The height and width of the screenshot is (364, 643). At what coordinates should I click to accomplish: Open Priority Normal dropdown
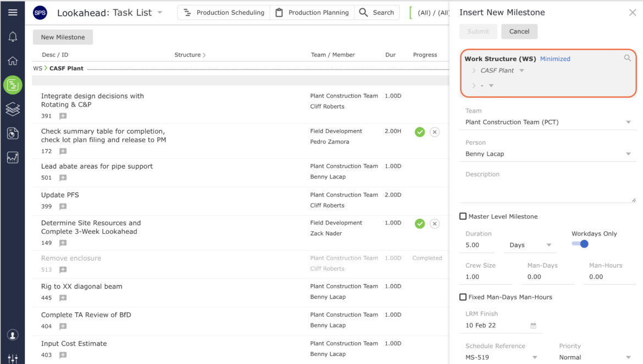pyautogui.click(x=595, y=357)
